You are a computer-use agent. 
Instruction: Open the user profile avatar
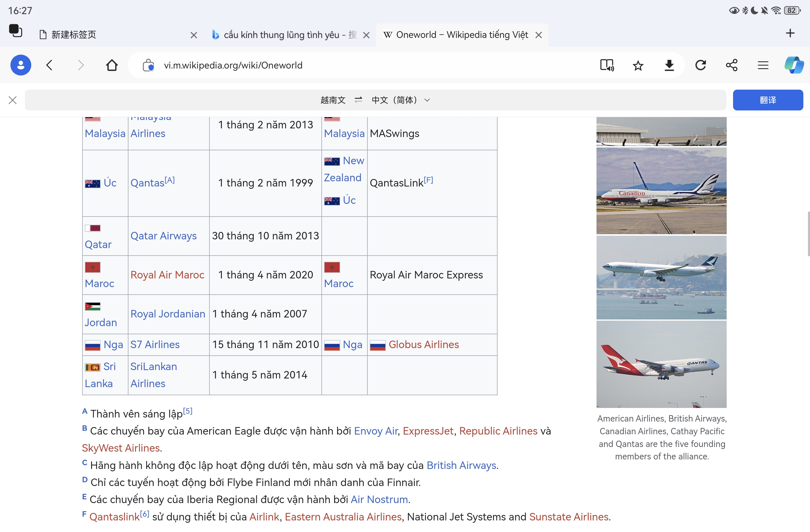(21, 65)
